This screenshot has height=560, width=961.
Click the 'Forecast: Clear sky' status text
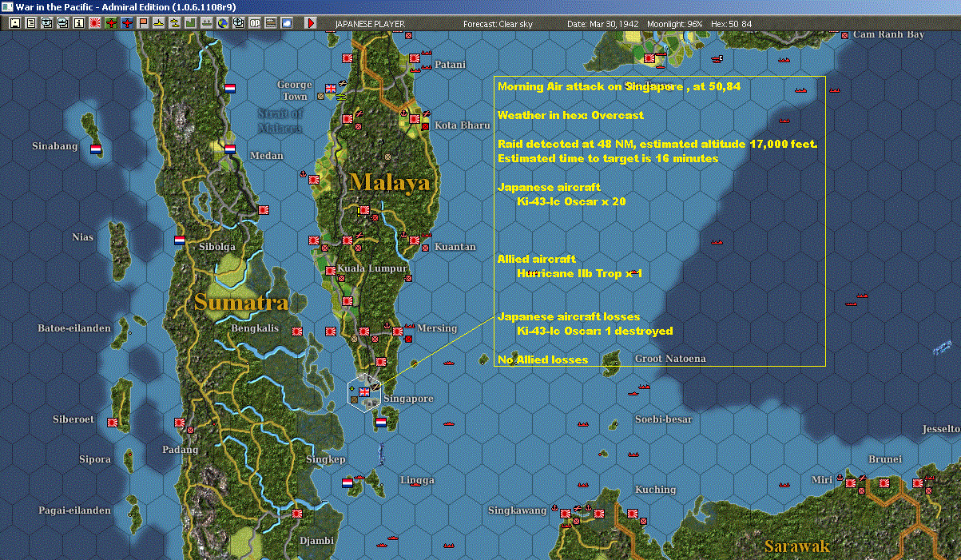(x=498, y=24)
